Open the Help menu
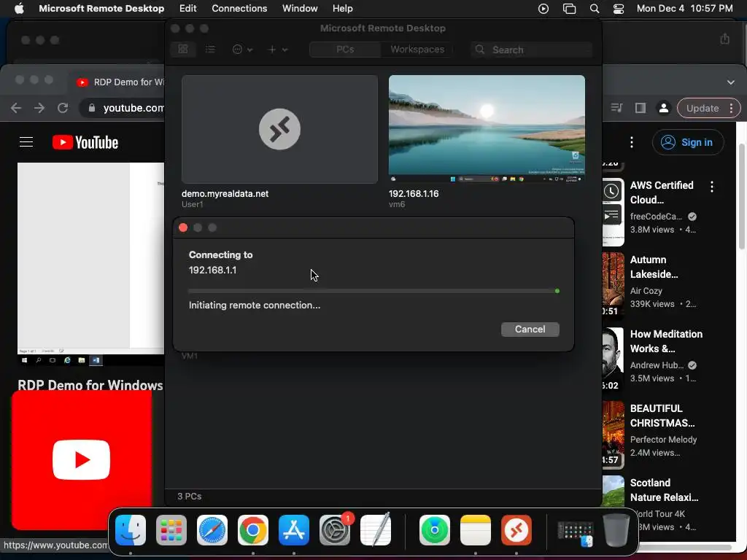 [x=343, y=9]
